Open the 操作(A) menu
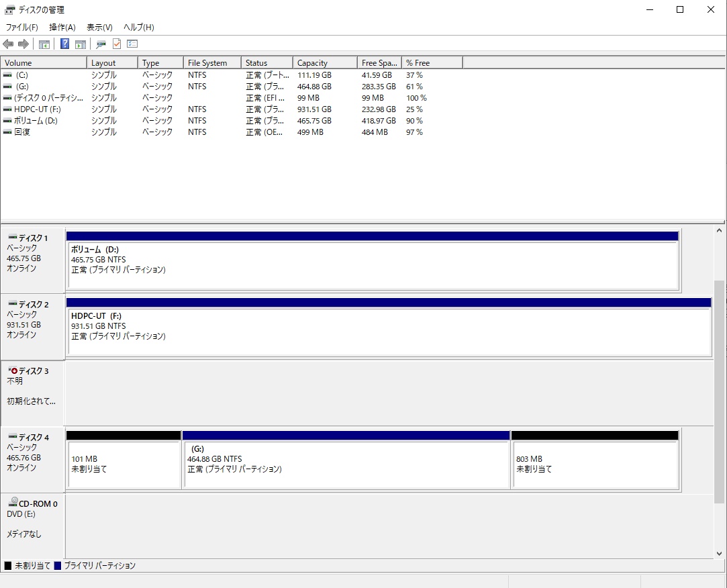This screenshot has height=588, width=727. click(62, 28)
